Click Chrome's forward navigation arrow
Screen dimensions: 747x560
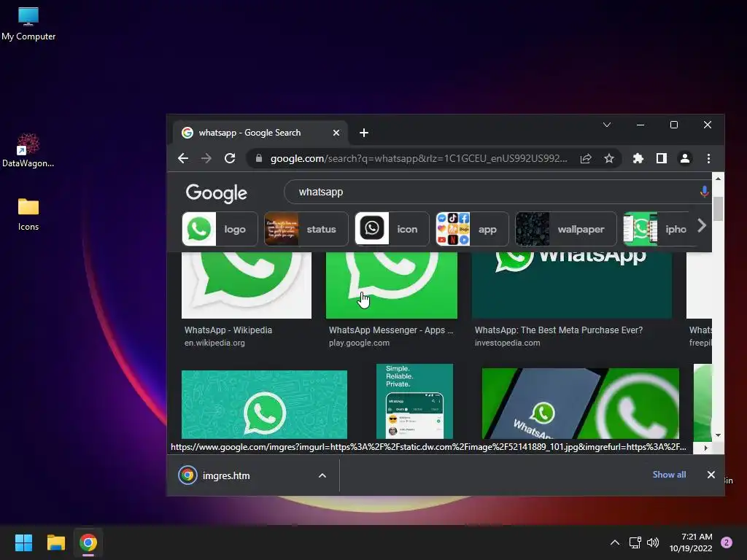[x=206, y=158]
